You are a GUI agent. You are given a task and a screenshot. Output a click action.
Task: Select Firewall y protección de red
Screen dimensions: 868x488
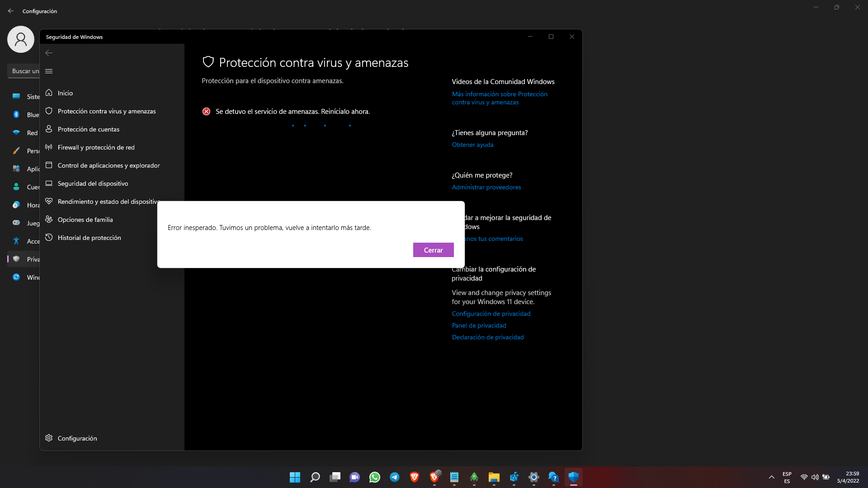point(96,147)
